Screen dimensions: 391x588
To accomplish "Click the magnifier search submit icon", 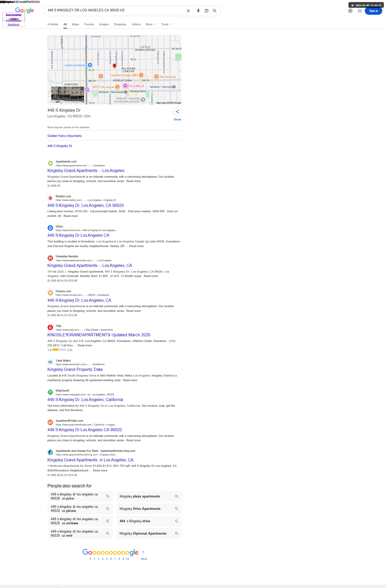I will 214,11.
